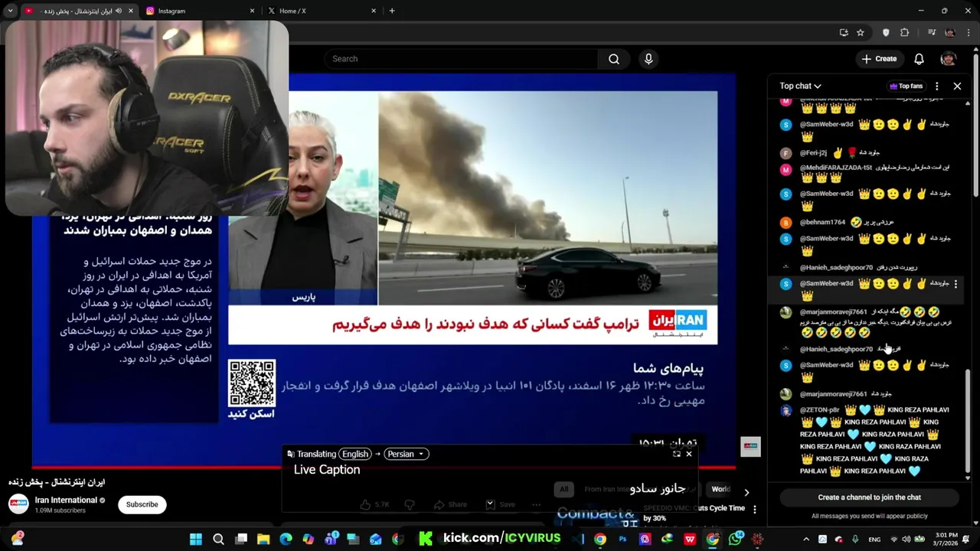The image size is (980, 551).
Task: Switch to Home / X tab
Action: [322, 11]
